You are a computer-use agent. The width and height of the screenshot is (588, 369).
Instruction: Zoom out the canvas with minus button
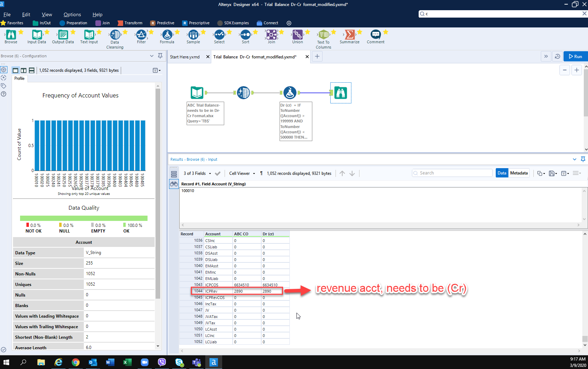pyautogui.click(x=565, y=70)
